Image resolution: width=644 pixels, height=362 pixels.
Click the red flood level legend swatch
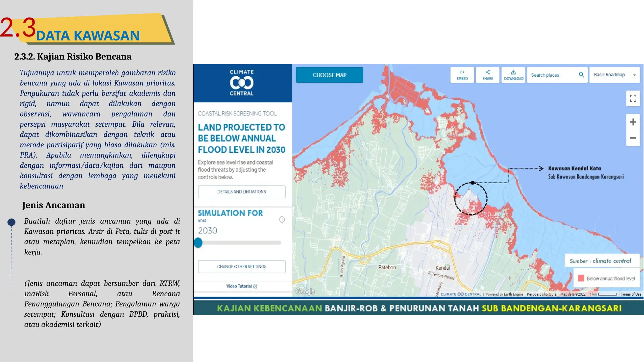581,278
